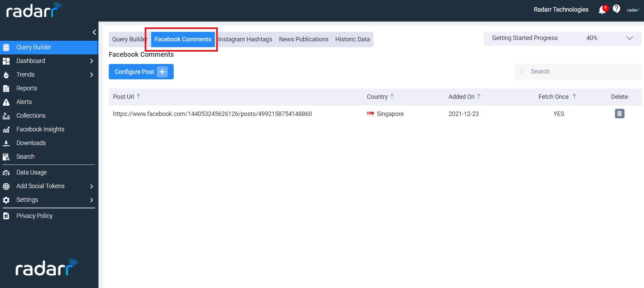The image size is (644, 288).
Task: Click the Downloads arrow icon
Action: pos(6,143)
